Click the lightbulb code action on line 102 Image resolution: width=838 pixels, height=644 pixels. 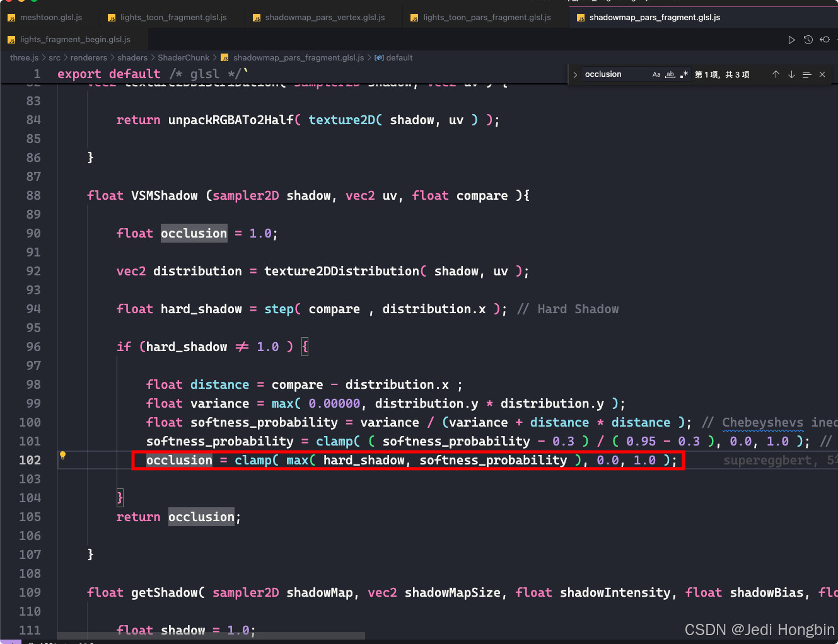62,455
